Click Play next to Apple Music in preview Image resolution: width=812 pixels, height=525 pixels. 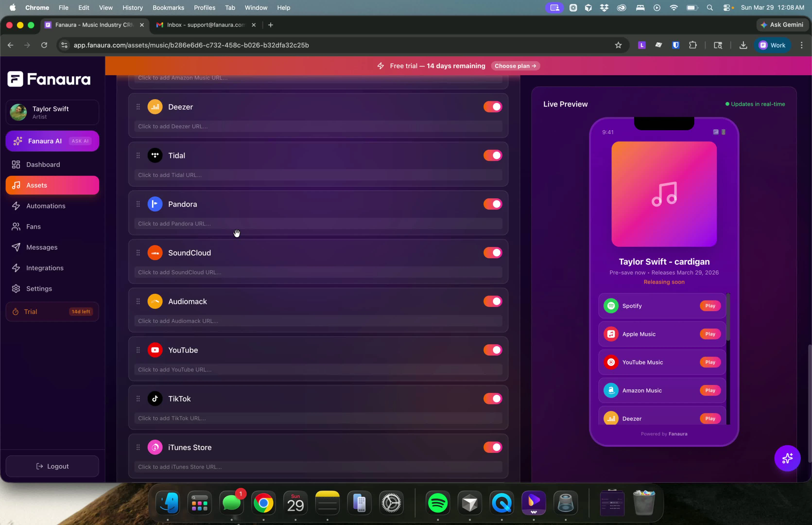coord(710,334)
